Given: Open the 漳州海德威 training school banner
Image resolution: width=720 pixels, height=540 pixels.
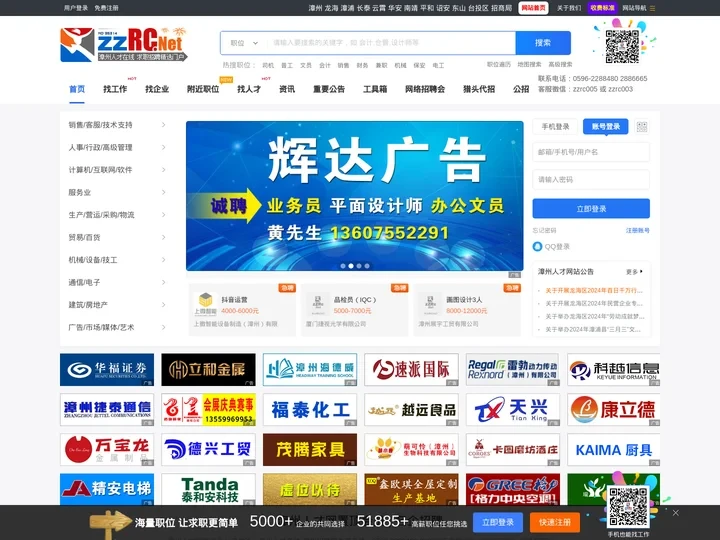Looking at the screenshot, I should click(310, 370).
